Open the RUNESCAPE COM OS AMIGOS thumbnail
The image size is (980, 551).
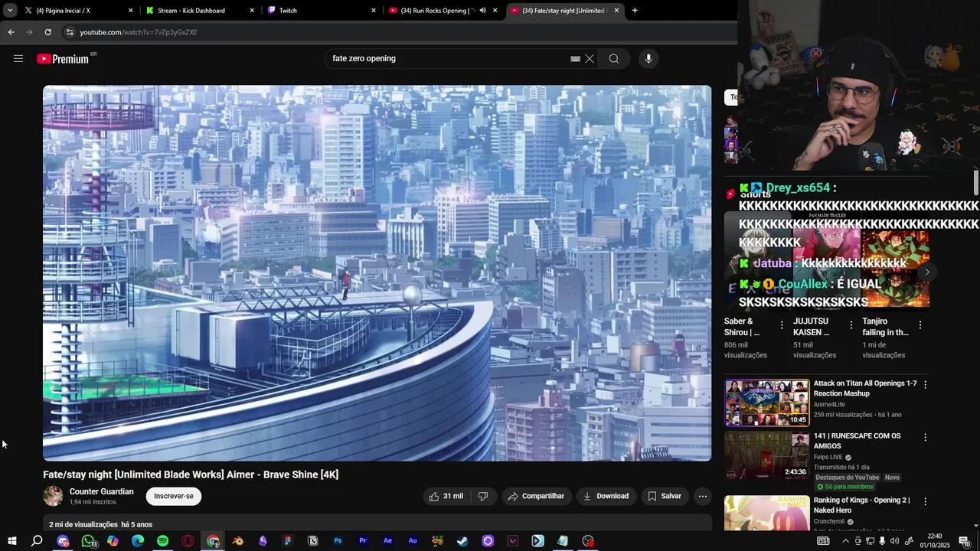click(x=766, y=455)
